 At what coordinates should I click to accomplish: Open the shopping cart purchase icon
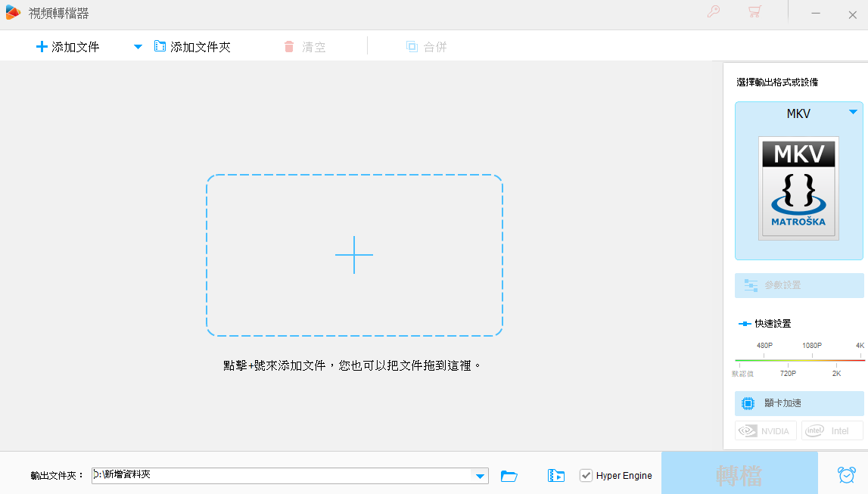click(754, 12)
